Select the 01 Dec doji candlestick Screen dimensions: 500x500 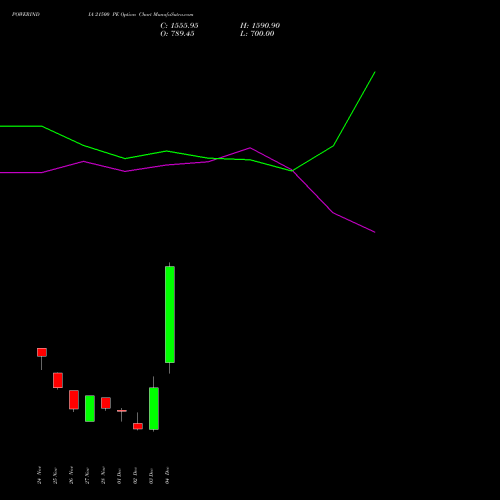[122, 411]
